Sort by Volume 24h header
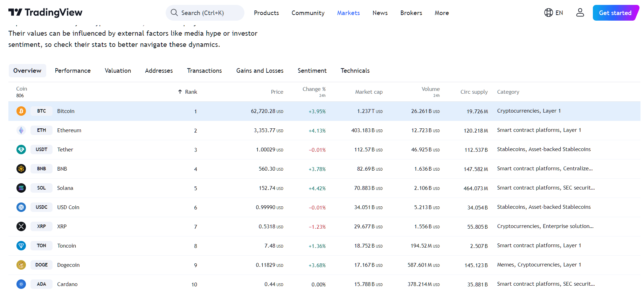The image size is (644, 292). [x=431, y=92]
